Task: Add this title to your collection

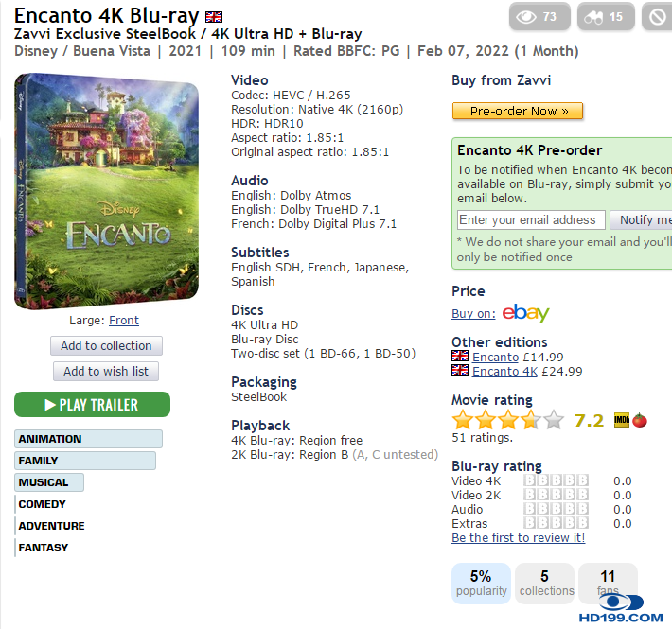Action: (x=106, y=346)
